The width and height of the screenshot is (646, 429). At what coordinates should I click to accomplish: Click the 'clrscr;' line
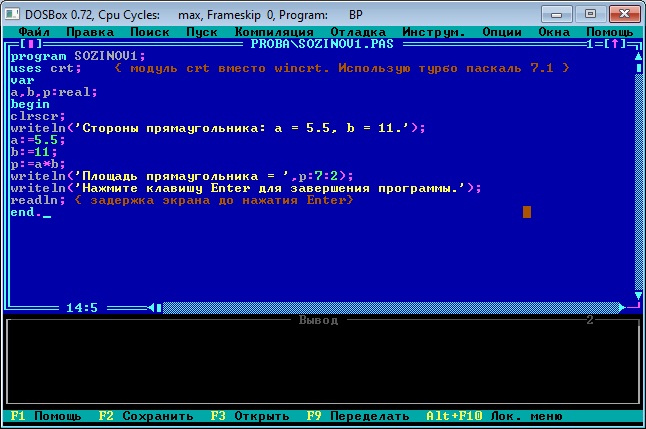38,116
